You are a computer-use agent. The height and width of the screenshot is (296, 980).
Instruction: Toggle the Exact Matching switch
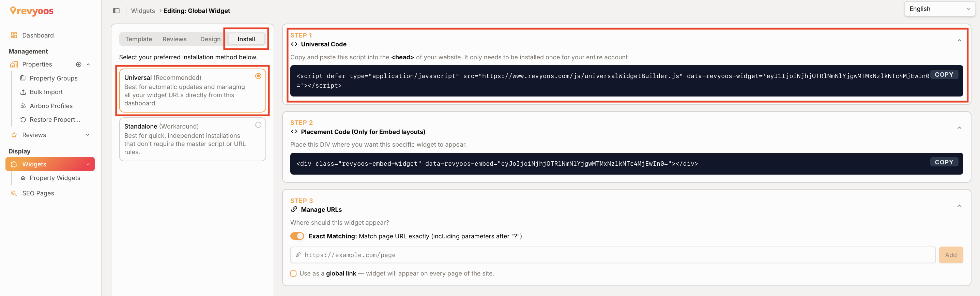(x=297, y=236)
